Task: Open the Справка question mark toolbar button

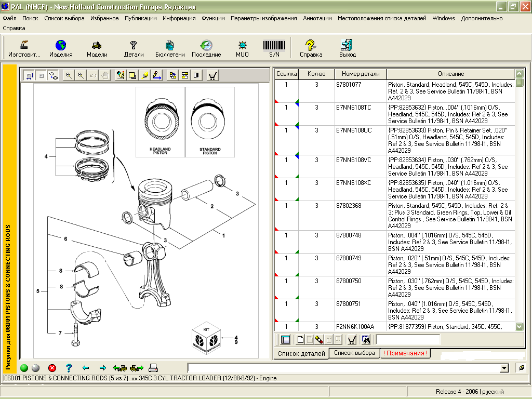Action: pyautogui.click(x=311, y=48)
